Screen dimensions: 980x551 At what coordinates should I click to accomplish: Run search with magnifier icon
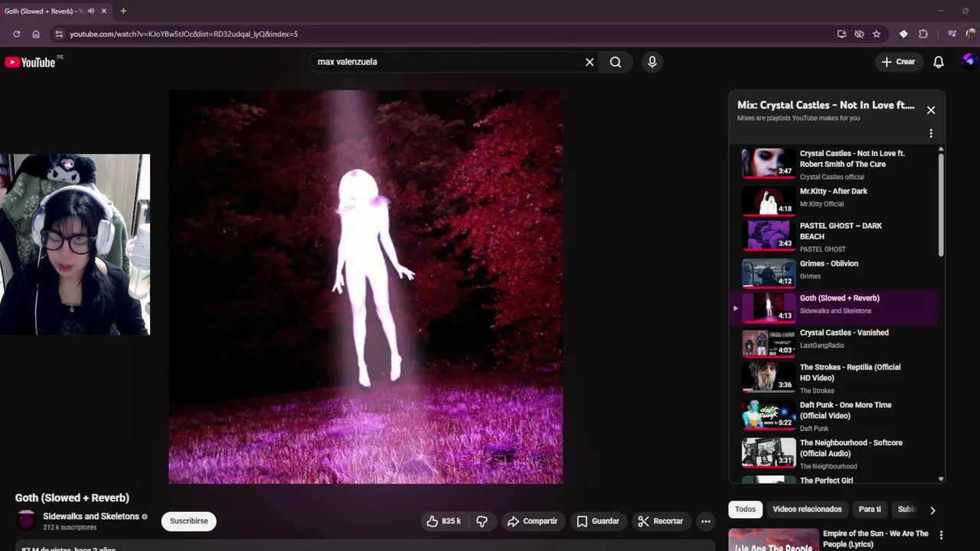[616, 62]
